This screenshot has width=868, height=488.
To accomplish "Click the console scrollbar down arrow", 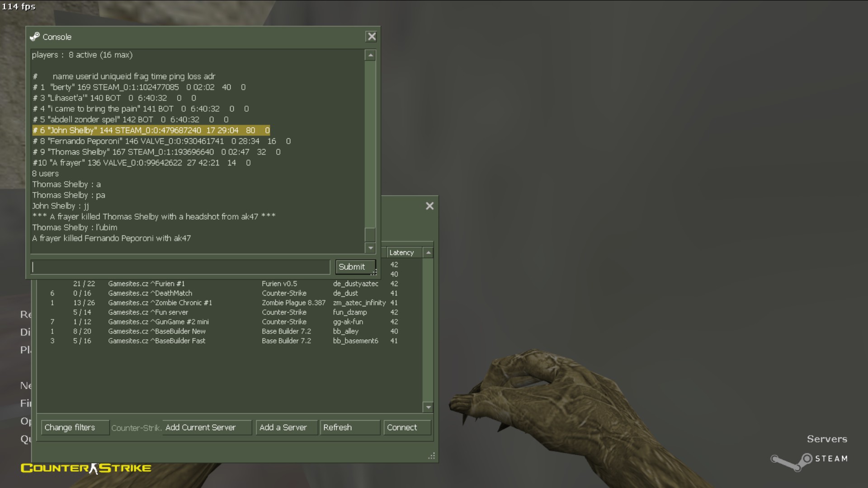I will coord(370,248).
